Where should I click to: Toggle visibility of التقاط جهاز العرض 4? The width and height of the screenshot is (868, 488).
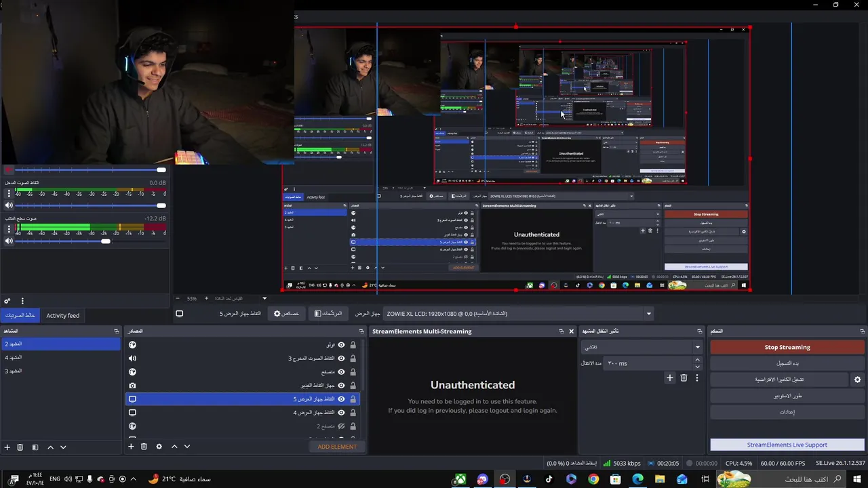pyautogui.click(x=341, y=413)
